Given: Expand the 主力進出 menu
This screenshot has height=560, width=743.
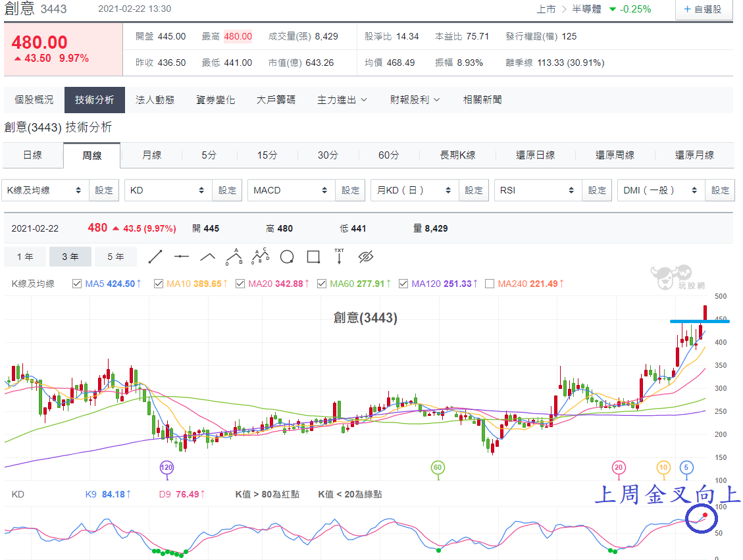Looking at the screenshot, I should coord(342,100).
